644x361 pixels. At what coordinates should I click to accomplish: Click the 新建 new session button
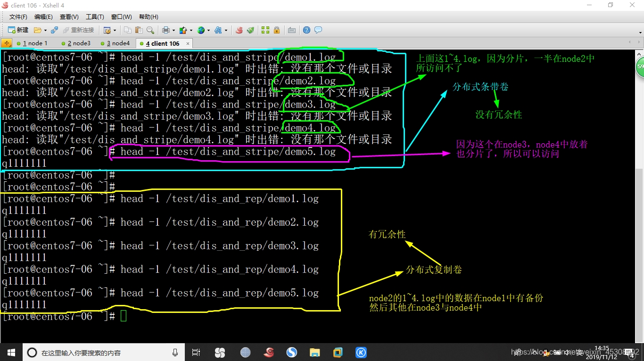[x=18, y=30]
